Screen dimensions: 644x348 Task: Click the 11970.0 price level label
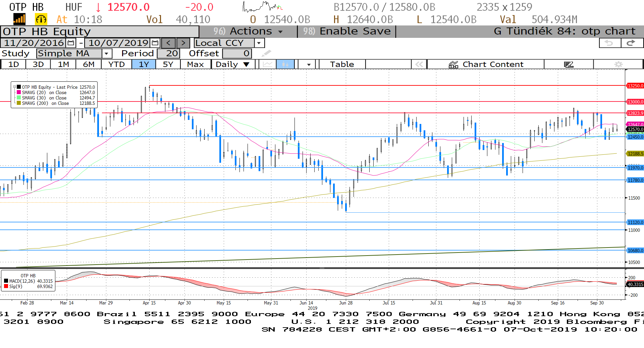click(x=635, y=168)
